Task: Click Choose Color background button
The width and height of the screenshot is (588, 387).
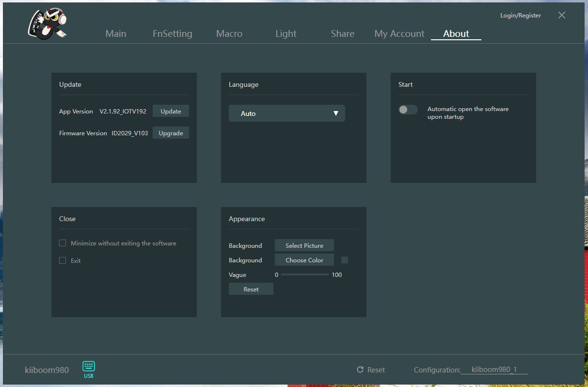Action: pyautogui.click(x=304, y=260)
